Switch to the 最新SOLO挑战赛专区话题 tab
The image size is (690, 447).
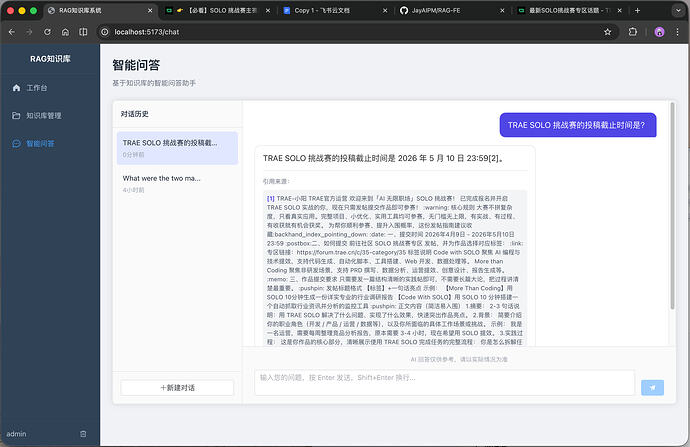pos(569,10)
